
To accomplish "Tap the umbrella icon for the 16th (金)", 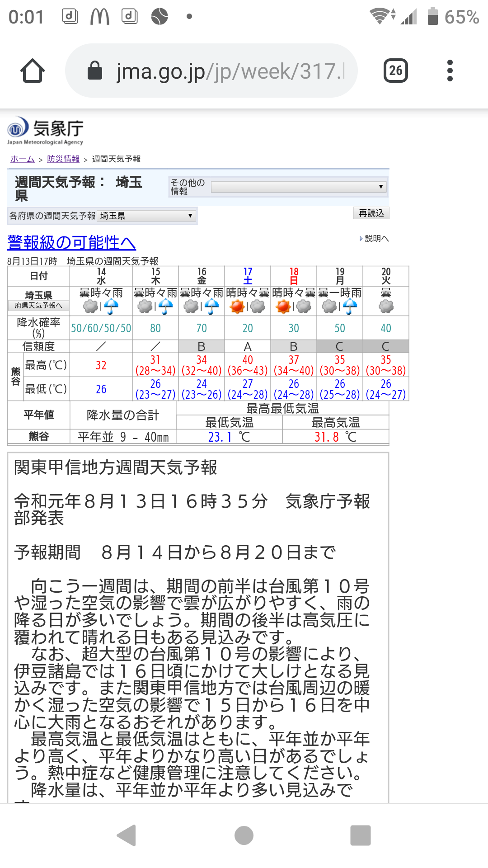I will point(211,307).
